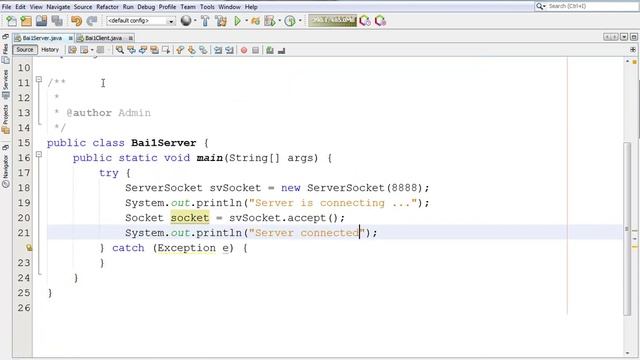Open Project using the toolbar icon
Viewport: 640px width, 360px height.
(x=41, y=21)
